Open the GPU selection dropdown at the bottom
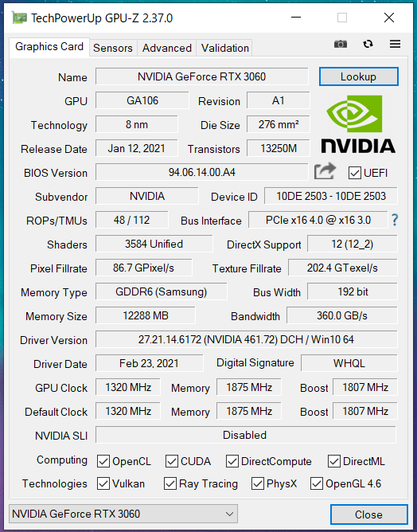The image size is (417, 532). coord(123,514)
